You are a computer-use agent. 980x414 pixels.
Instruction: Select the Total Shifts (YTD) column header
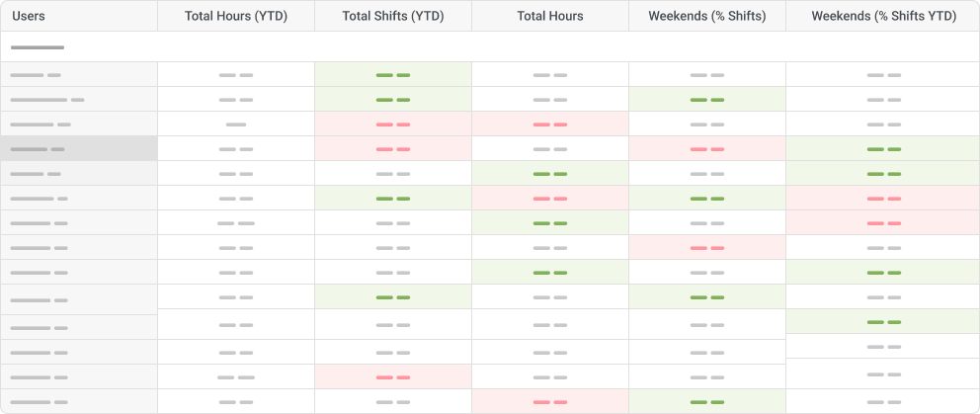393,16
